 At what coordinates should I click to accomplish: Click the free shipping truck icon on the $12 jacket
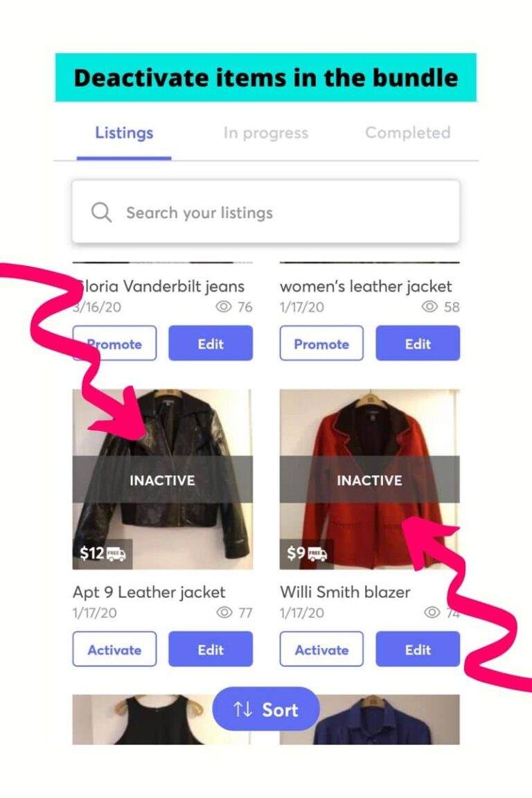115,553
